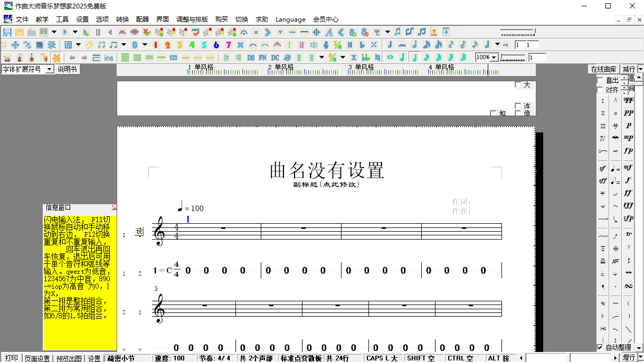This screenshot has width=644, height=362.
Task: Close the yellow 信息窗口 info panel
Action: [x=114, y=207]
